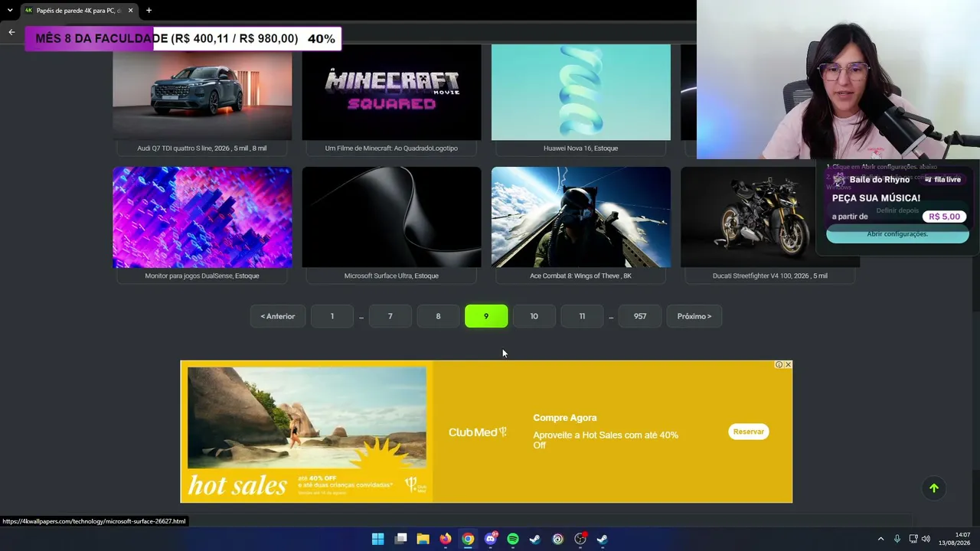Jump to page 10
The image size is (980, 551).
(x=534, y=316)
